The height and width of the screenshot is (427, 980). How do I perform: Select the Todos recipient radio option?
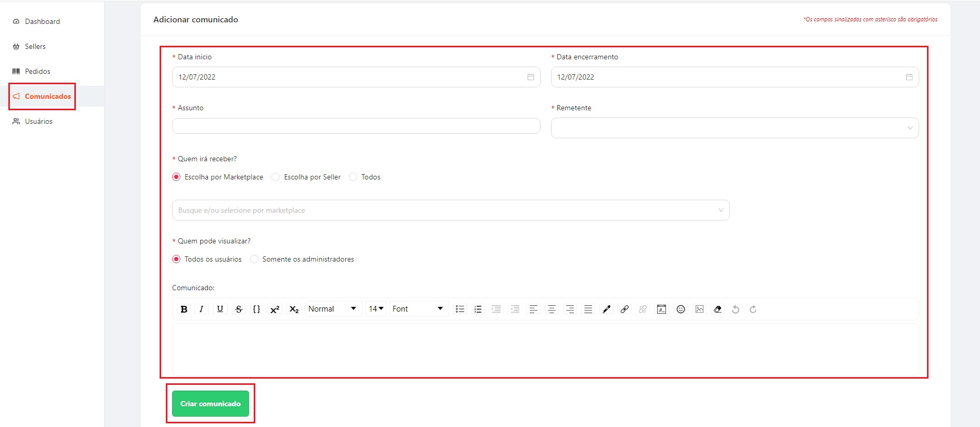pos(353,177)
